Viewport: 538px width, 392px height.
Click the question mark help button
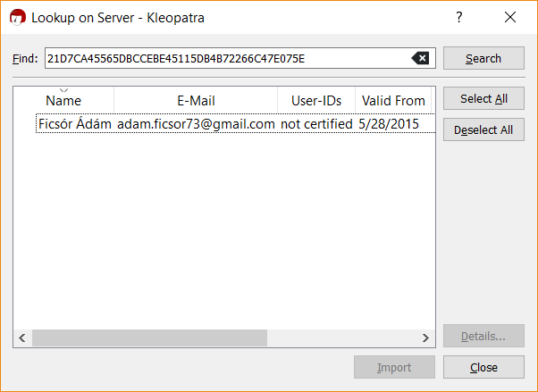point(459,17)
